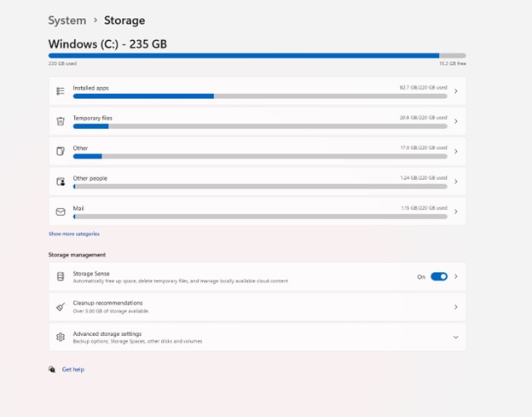Click the Mail usage bar
532x417 pixels.
tap(260, 217)
